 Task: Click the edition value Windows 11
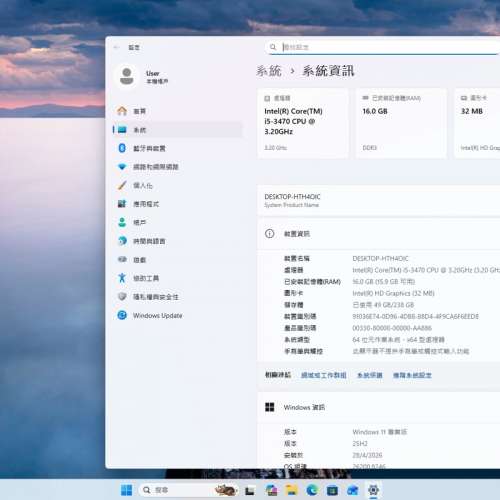379,432
